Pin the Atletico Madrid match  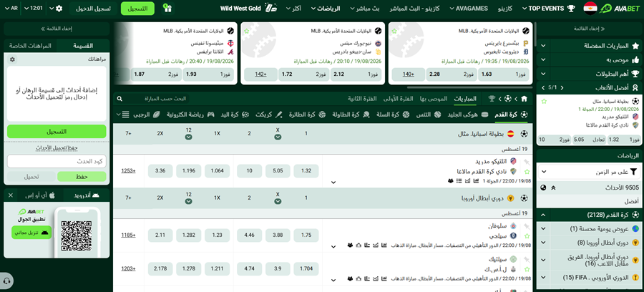(527, 162)
